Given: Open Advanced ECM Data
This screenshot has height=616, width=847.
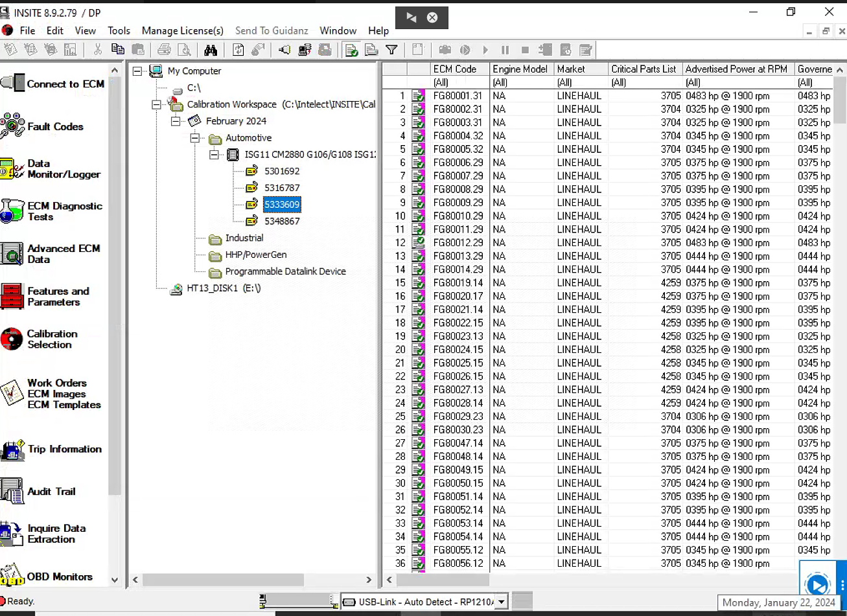Looking at the screenshot, I should coord(51,254).
